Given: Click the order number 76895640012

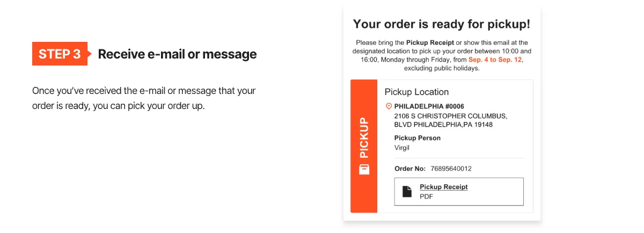Looking at the screenshot, I should [451, 169].
